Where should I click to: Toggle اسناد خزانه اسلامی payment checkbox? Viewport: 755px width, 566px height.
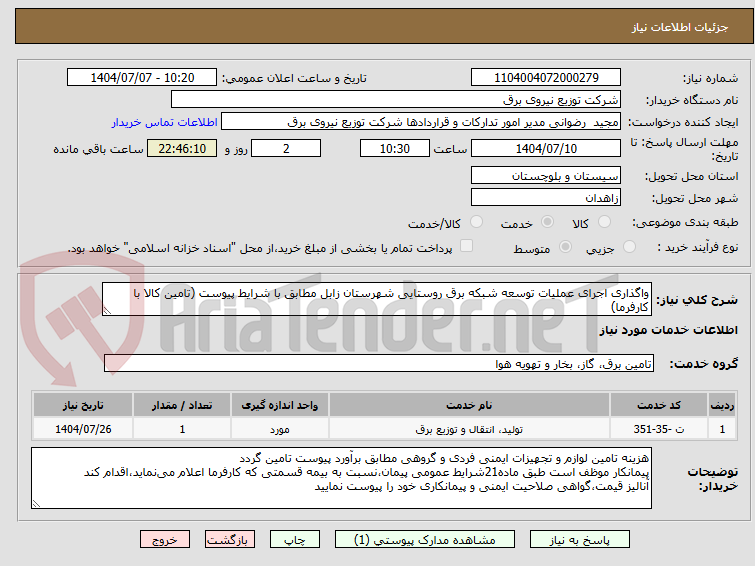466,246
